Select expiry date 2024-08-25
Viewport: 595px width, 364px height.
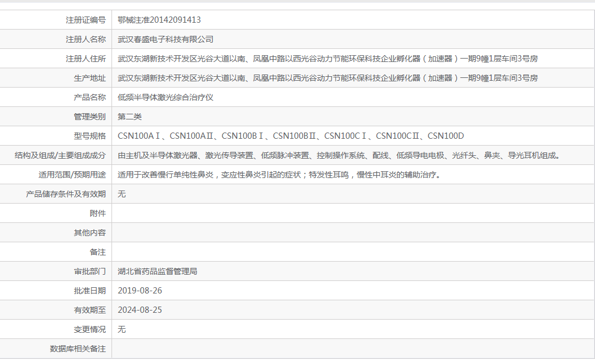click(x=139, y=310)
